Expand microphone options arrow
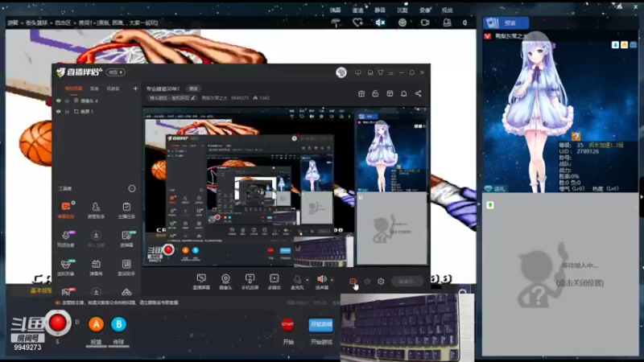 308,280
